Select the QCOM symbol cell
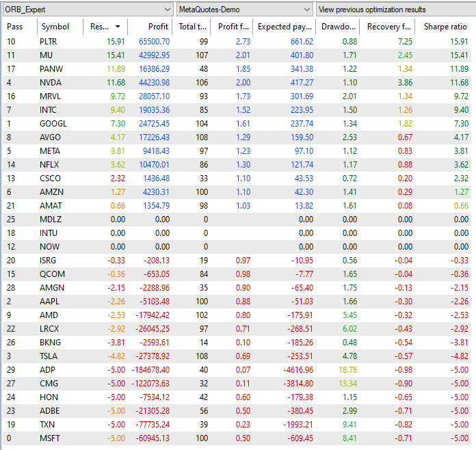476x450 pixels. tap(52, 274)
